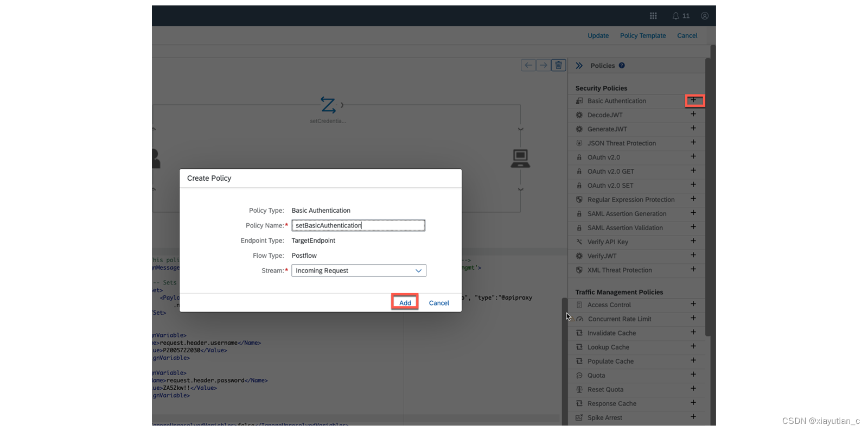The image size is (868, 431).
Task: Select DecodeJWT policy label
Action: pos(605,115)
